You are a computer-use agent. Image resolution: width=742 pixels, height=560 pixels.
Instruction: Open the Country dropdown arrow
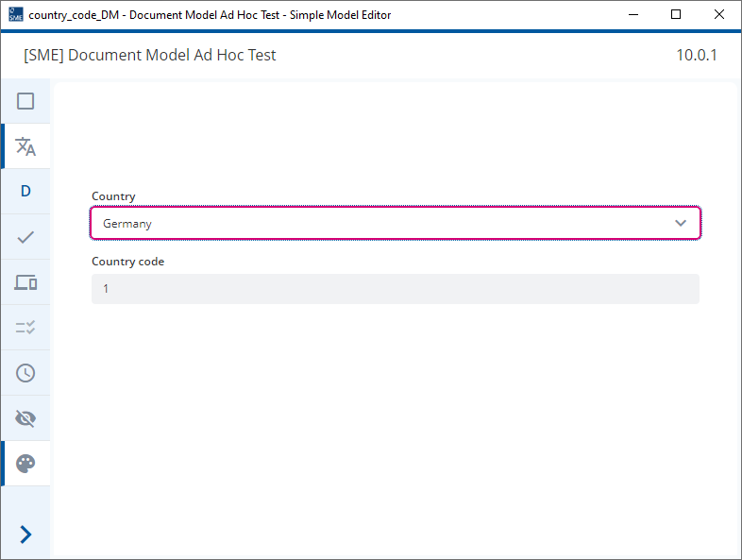681,223
